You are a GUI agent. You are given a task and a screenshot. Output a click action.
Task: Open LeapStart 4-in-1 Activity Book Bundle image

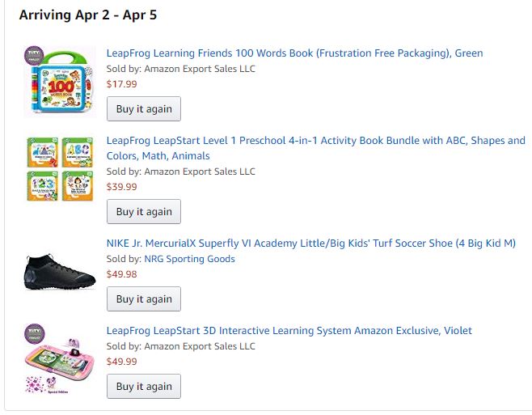click(61, 169)
